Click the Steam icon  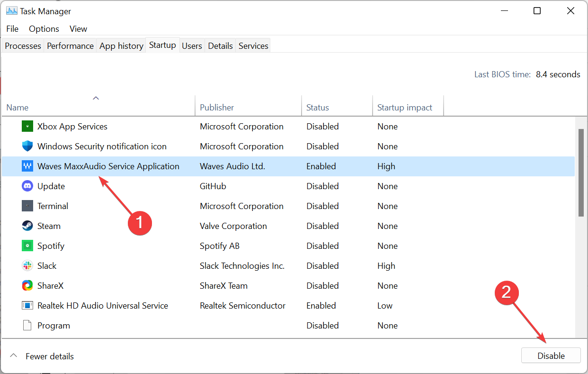[28, 226]
